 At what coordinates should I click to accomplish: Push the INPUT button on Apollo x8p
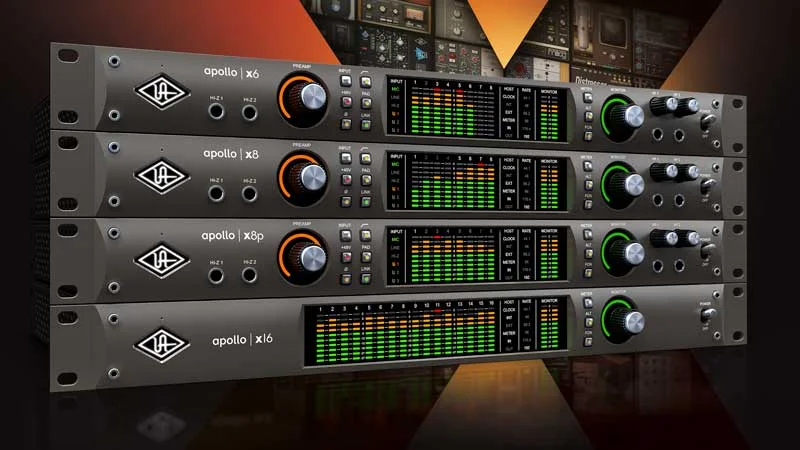click(x=346, y=235)
